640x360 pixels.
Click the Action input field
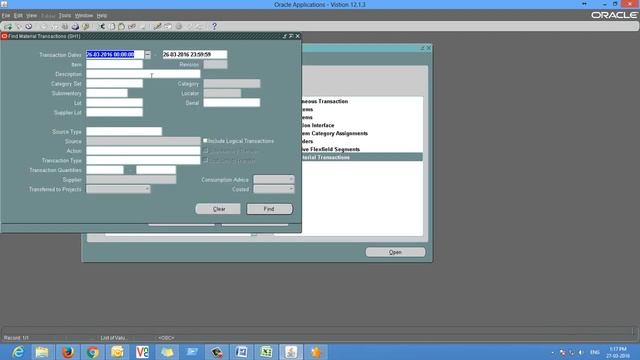pyautogui.click(x=143, y=151)
